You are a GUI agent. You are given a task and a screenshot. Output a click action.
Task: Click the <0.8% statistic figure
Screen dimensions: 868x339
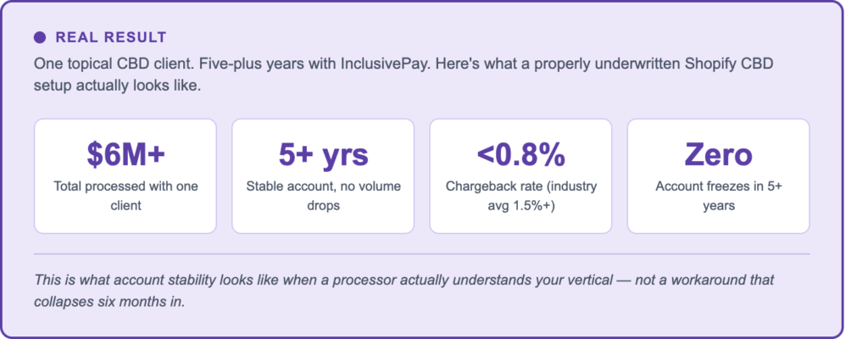[520, 153]
